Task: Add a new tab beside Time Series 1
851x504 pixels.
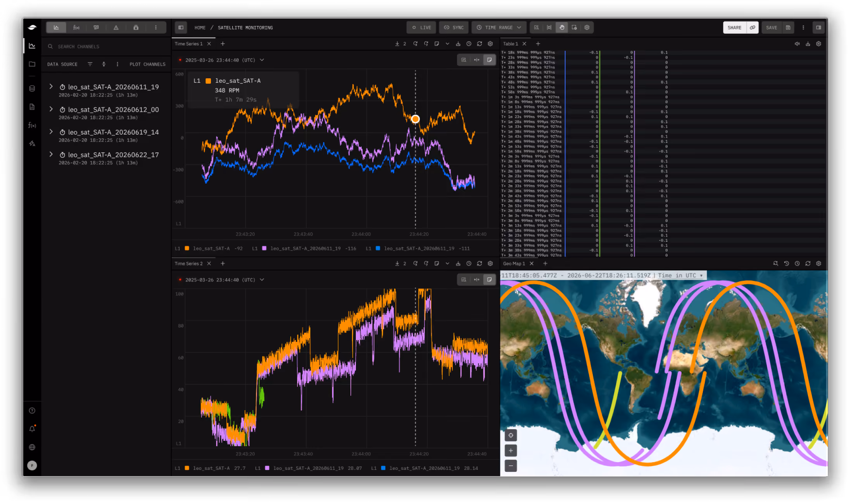Action: tap(223, 44)
